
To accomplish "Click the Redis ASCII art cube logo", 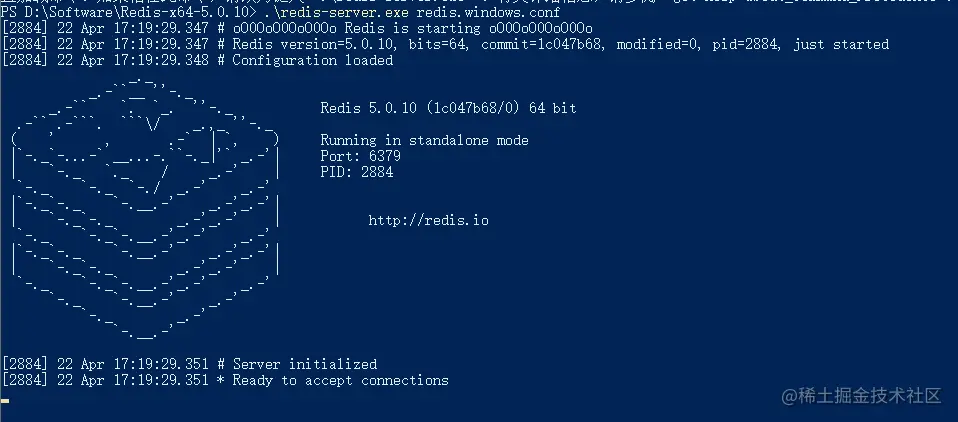I will [x=145, y=208].
